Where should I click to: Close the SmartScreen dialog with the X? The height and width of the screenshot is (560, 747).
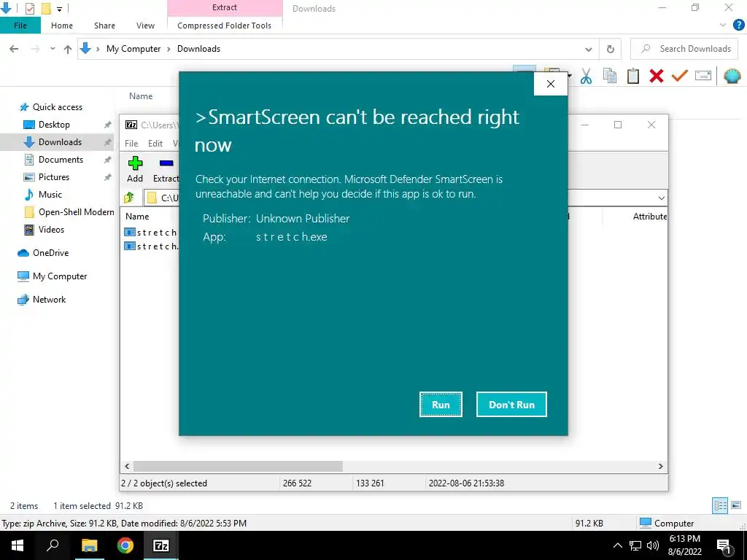[551, 84]
